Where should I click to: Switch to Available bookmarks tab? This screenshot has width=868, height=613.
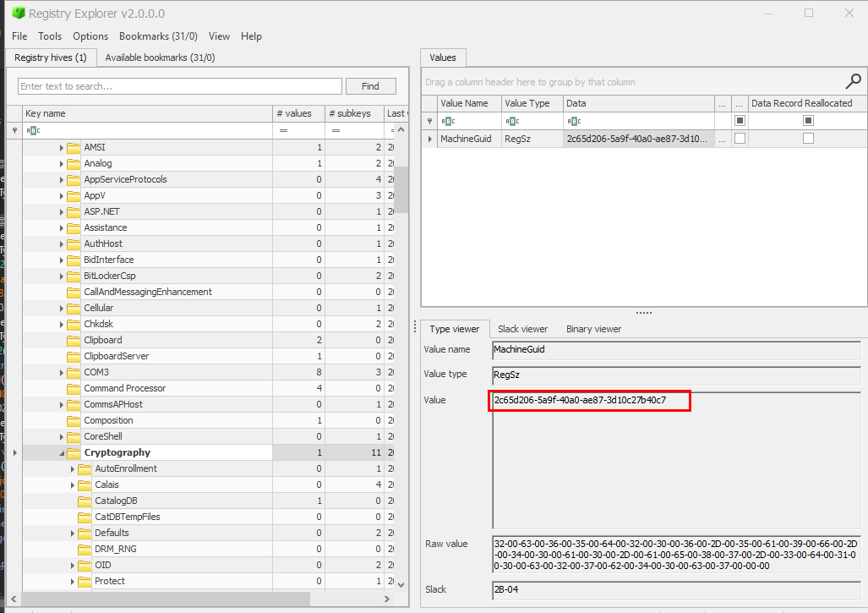tap(160, 57)
